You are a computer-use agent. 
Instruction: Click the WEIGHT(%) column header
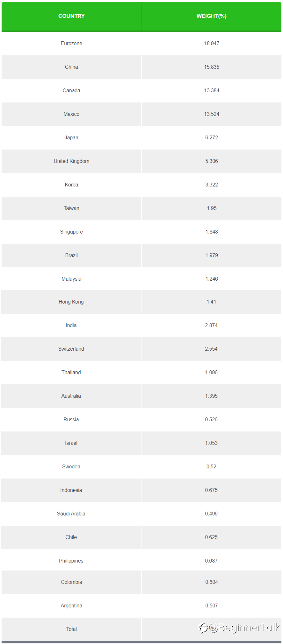click(211, 16)
